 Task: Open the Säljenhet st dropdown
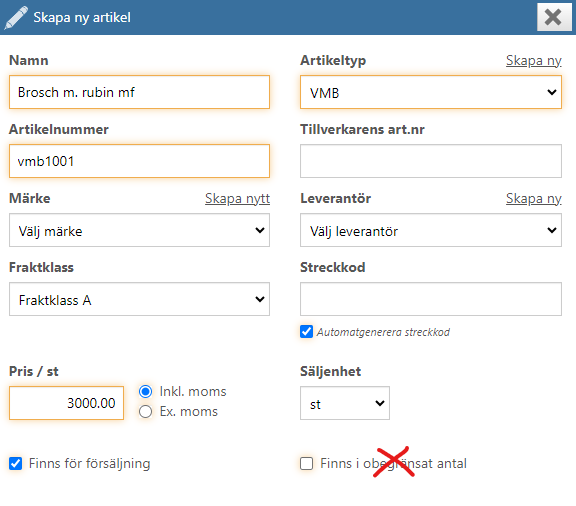point(345,403)
